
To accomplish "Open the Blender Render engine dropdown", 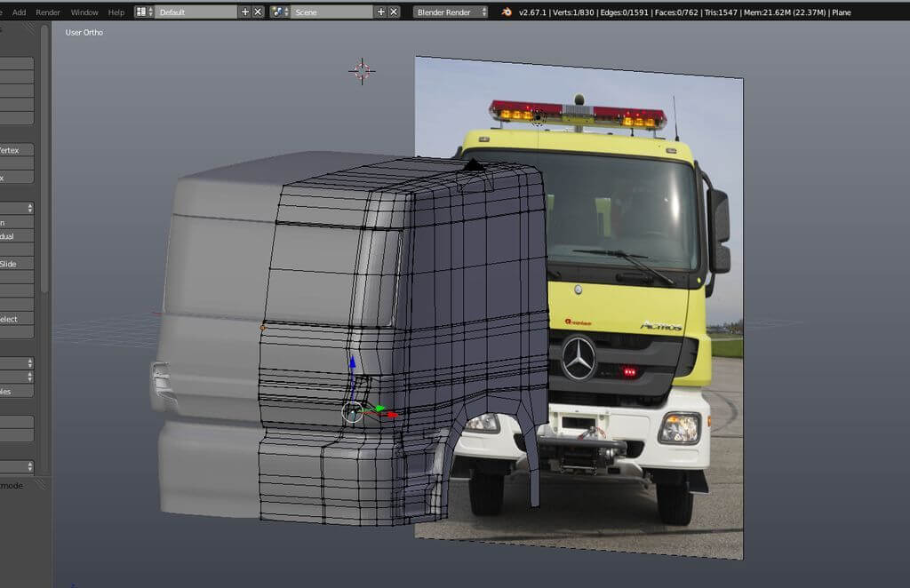I will point(451,12).
